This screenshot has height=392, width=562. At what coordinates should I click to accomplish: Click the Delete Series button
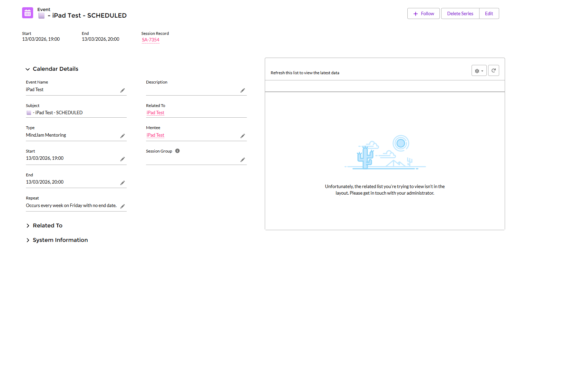coord(460,14)
